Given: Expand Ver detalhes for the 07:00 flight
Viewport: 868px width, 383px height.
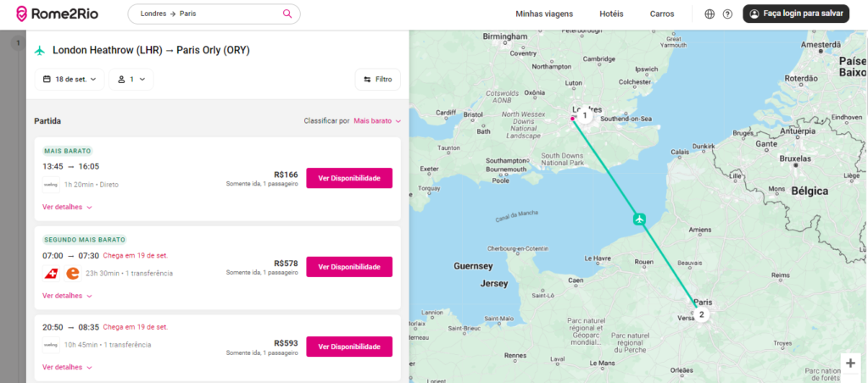Looking at the screenshot, I should 67,296.
